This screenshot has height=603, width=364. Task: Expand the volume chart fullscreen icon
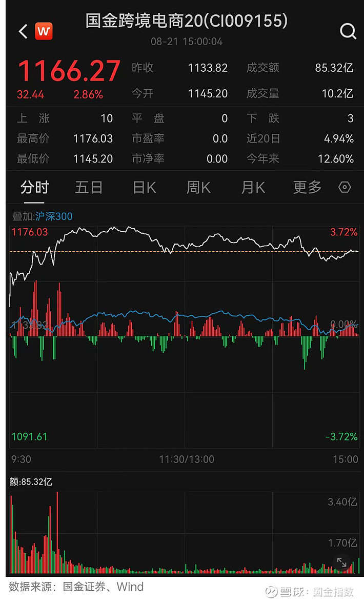[x=341, y=562]
